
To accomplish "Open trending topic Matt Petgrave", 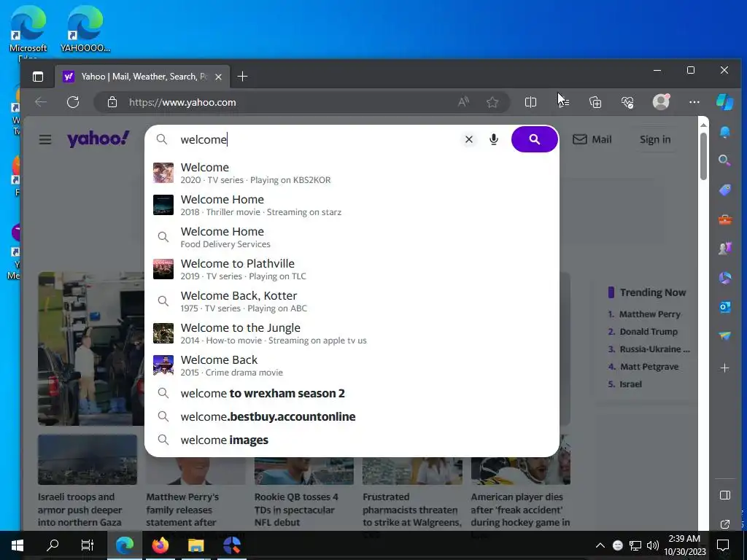I will pos(649,367).
